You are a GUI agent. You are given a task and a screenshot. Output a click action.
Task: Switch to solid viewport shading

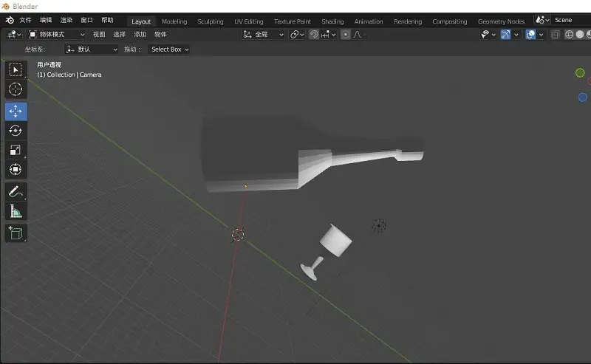tap(580, 34)
